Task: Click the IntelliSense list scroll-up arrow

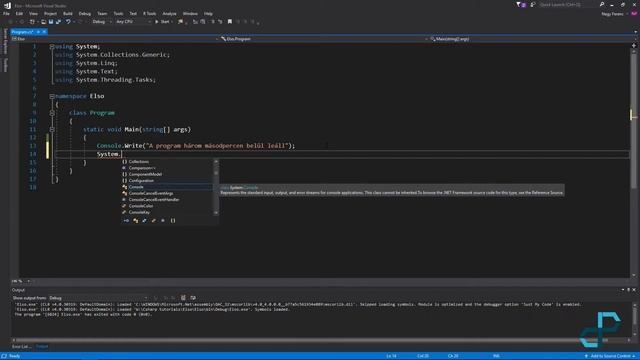Action: click(x=216, y=161)
